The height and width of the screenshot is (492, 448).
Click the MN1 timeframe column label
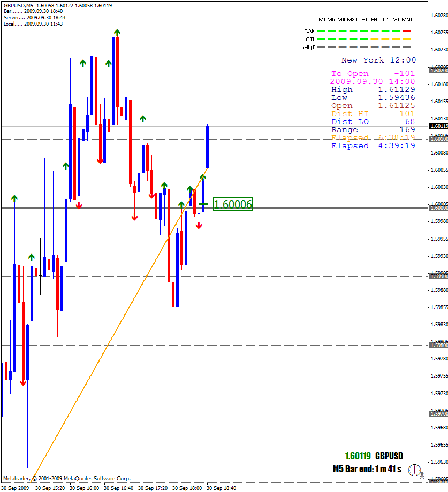[x=407, y=19]
